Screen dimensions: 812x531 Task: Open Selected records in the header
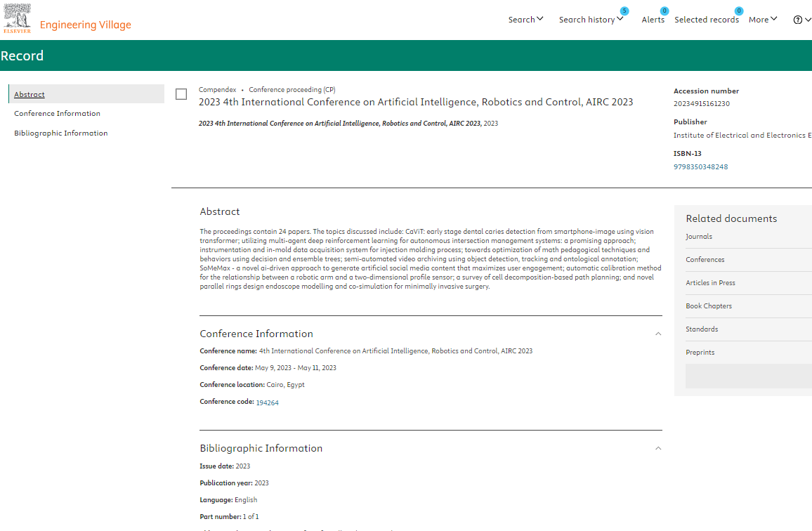click(x=707, y=20)
